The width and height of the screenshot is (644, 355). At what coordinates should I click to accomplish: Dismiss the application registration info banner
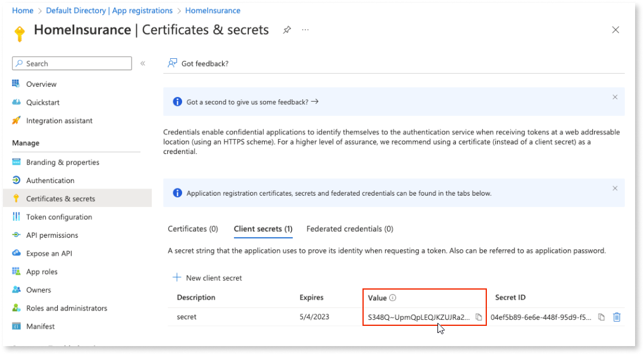(x=615, y=189)
